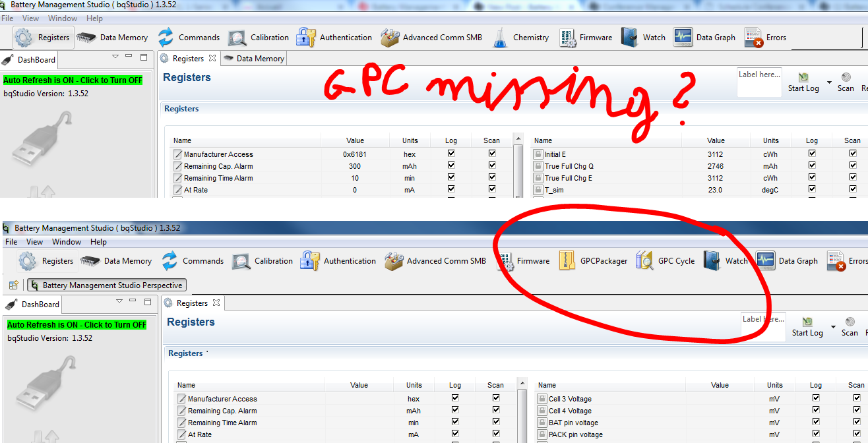Click the Open Perspective icon in the lower window
The width and height of the screenshot is (868, 443).
tap(13, 285)
